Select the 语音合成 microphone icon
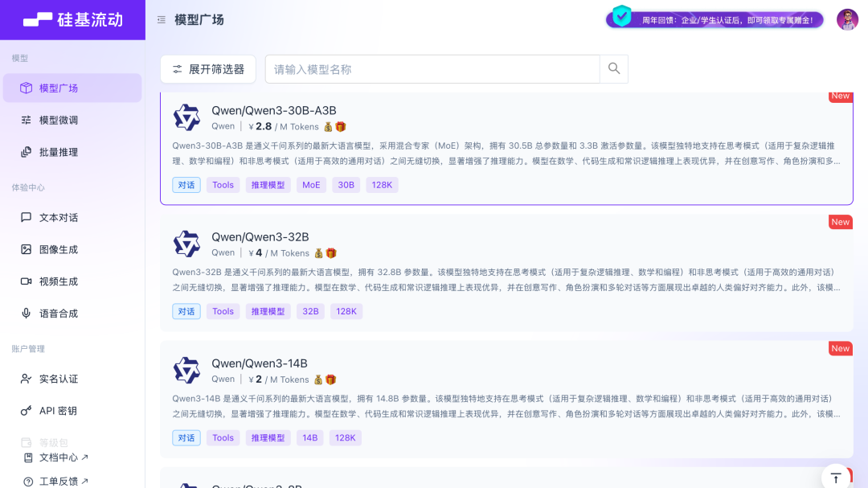The image size is (868, 488). [26, 314]
